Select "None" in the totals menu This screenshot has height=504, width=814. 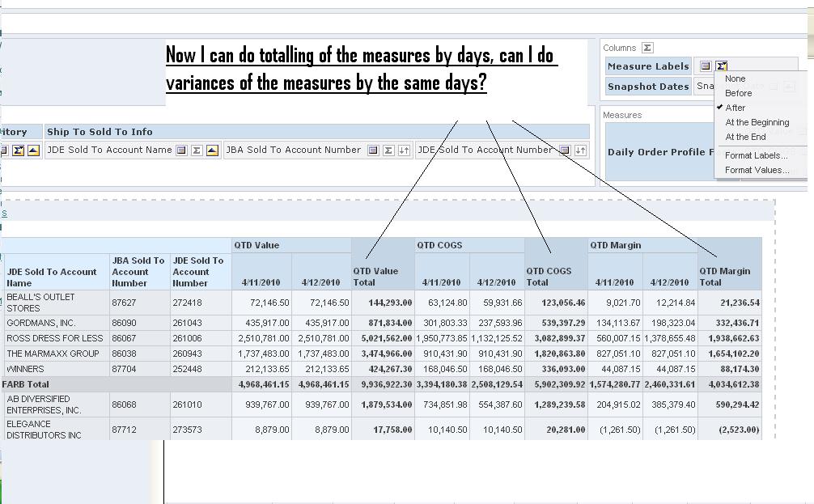(x=736, y=78)
